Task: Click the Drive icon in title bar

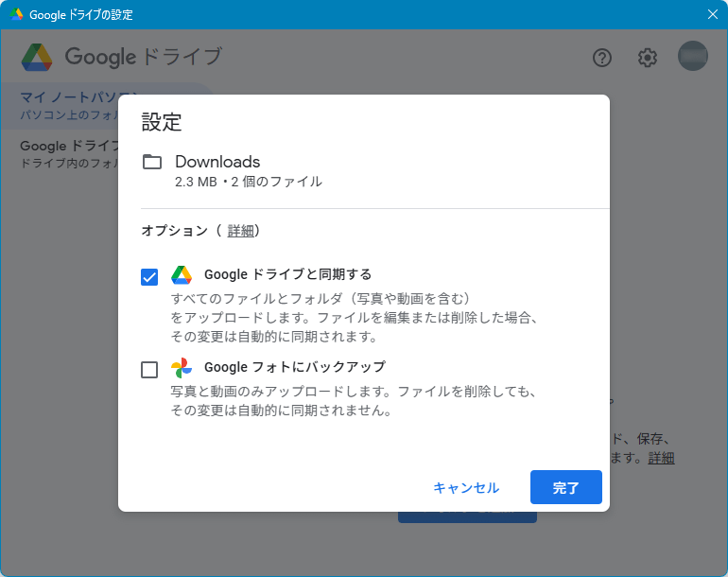Action: 16,14
